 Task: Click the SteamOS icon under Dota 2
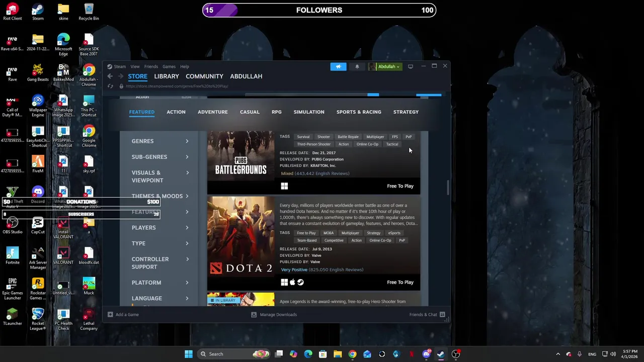point(300,282)
